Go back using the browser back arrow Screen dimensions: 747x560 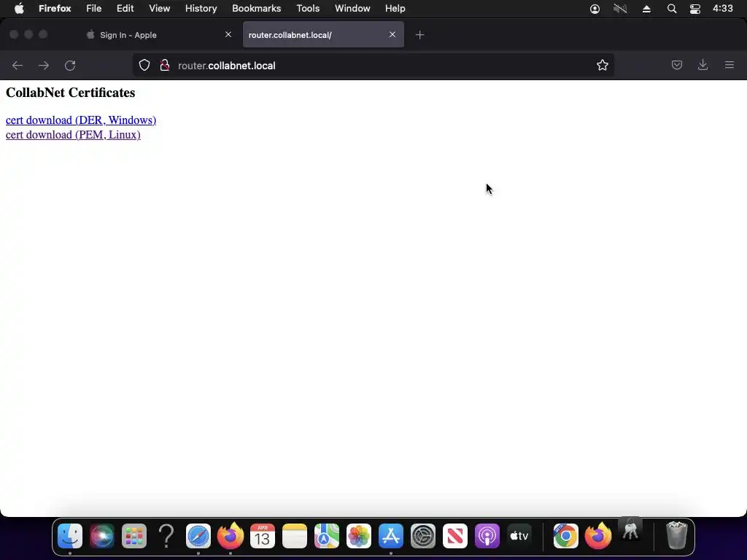pos(18,65)
